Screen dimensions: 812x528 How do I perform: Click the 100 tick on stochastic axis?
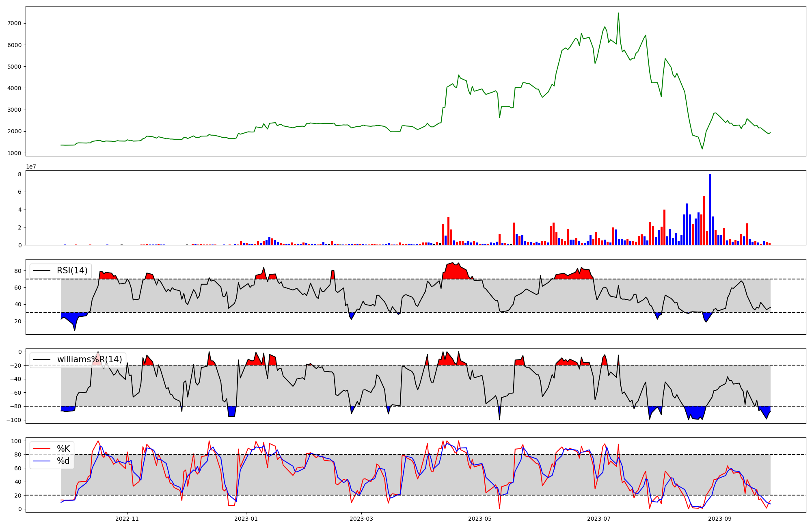click(16, 441)
